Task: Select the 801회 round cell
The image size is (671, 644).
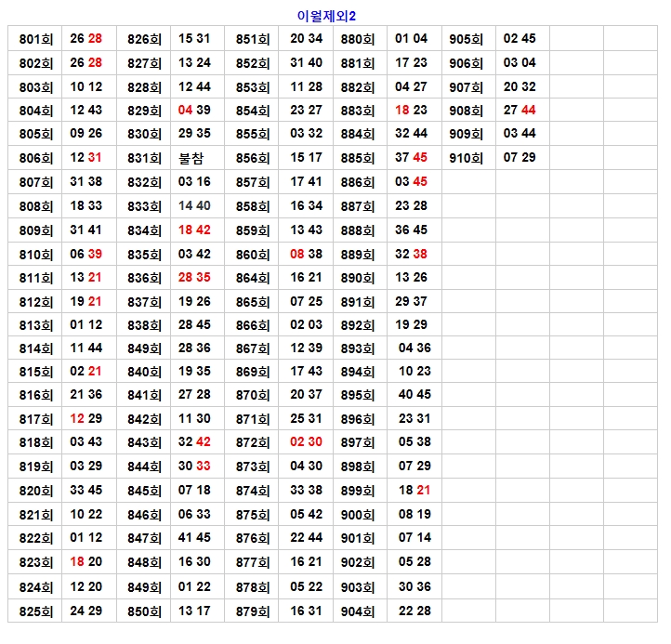Action: coord(36,39)
